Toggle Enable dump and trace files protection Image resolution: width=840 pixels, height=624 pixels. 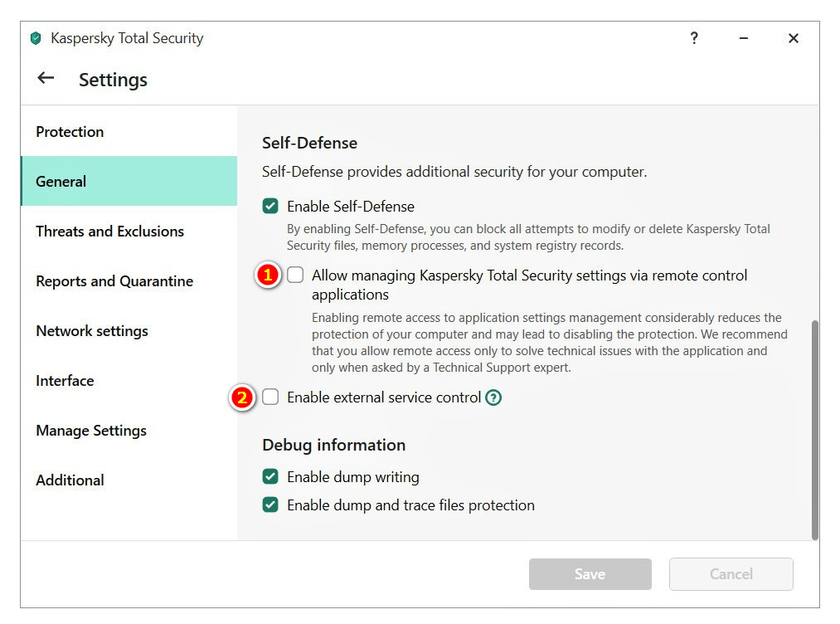(270, 505)
